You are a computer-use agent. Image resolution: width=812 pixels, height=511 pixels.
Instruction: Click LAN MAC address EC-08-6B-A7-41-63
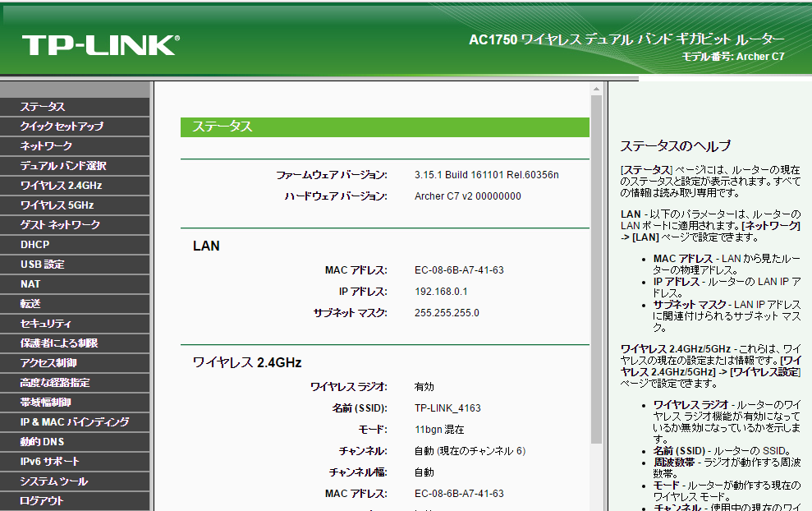pos(459,270)
